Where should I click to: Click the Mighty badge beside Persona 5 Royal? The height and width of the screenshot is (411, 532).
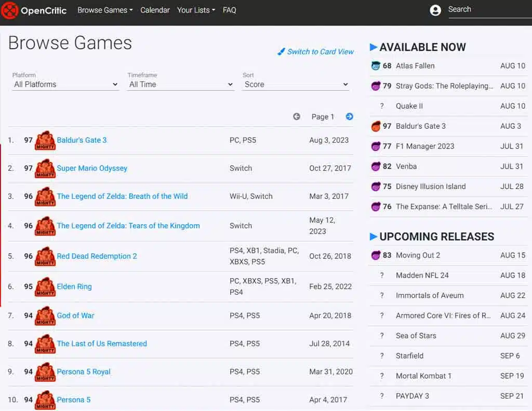(x=45, y=372)
